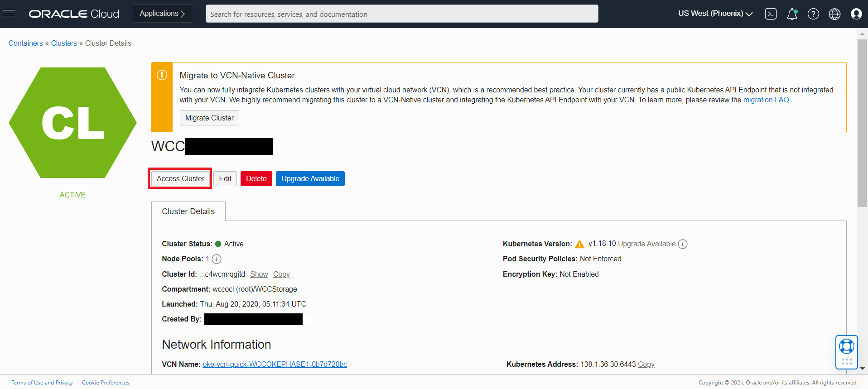Select the Cluster Details tab
Viewport: 868px width, 389px height.
click(x=188, y=211)
